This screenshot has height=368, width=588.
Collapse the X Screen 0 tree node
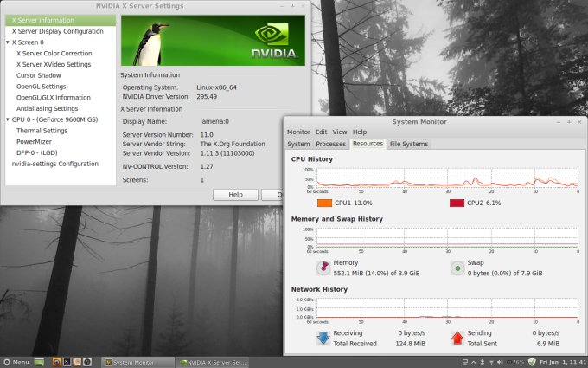8,42
